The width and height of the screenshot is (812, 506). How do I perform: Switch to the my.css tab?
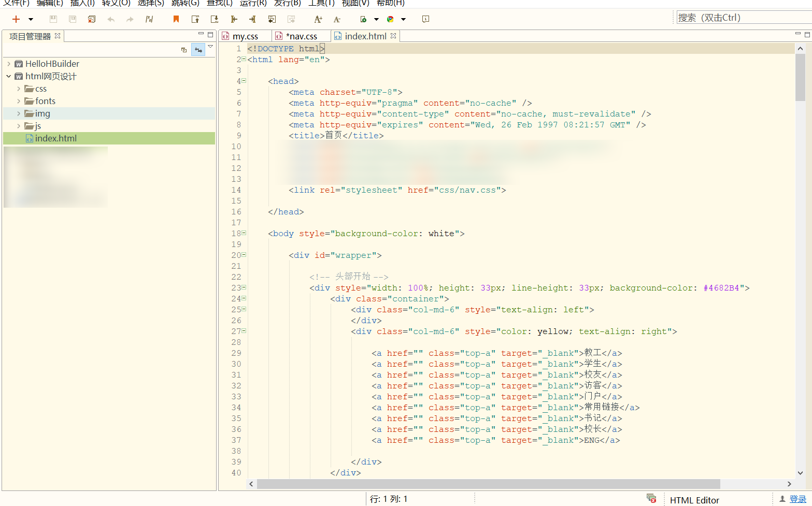[x=245, y=36]
